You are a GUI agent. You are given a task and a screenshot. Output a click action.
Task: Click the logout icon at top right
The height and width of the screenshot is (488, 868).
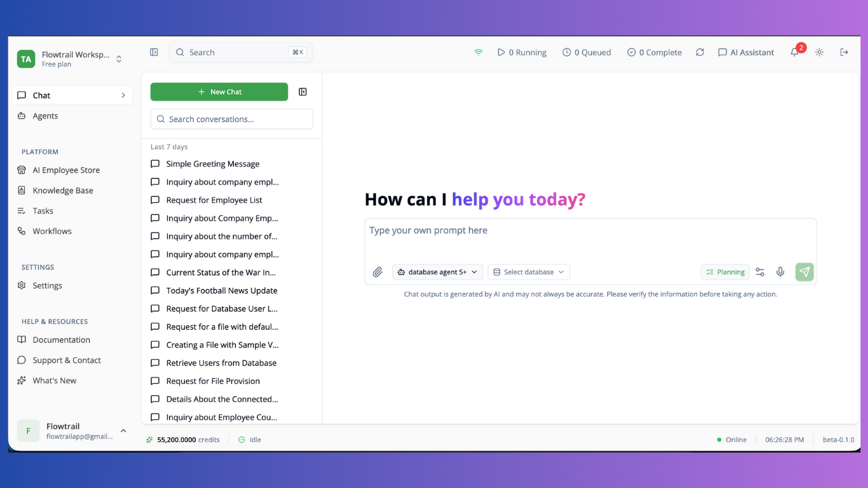pyautogui.click(x=844, y=53)
